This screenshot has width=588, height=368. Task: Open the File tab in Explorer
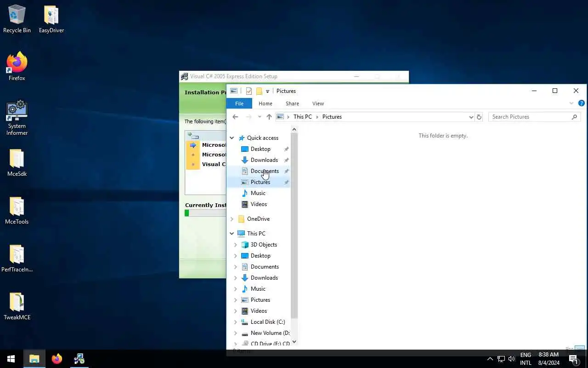click(x=239, y=103)
